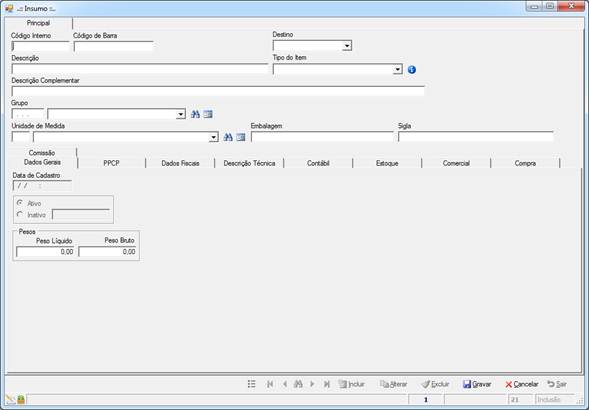Click the Embalagem field
This screenshot has height=410, width=589.
tap(322, 137)
